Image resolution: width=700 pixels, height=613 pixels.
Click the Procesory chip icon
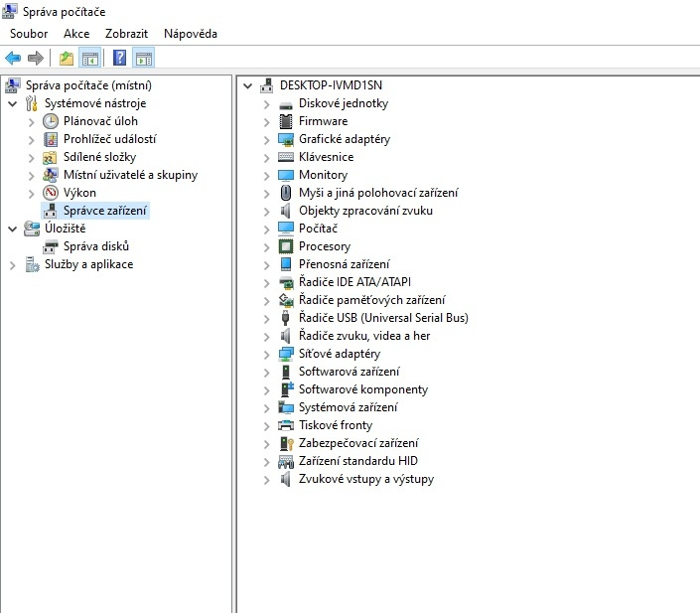(x=286, y=246)
